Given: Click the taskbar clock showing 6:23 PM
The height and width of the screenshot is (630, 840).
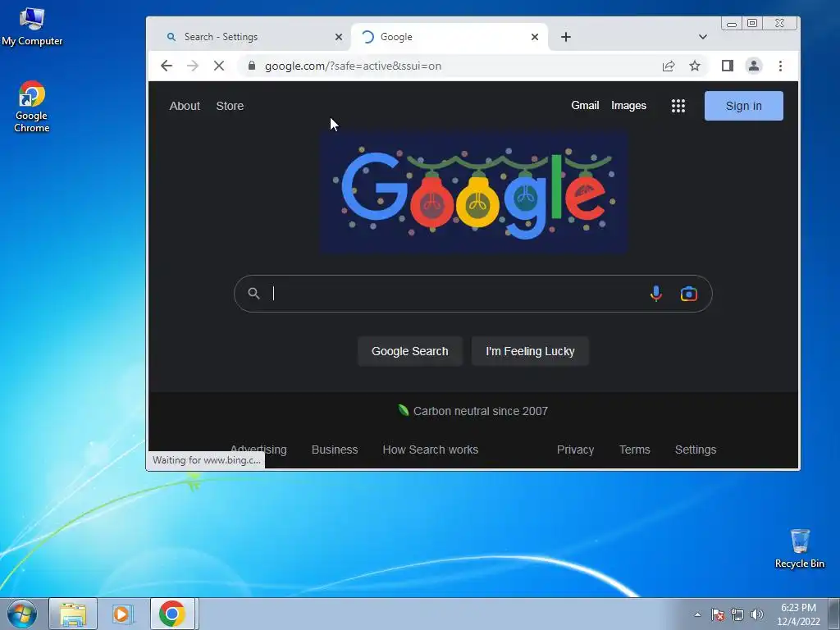Looking at the screenshot, I should [798, 614].
